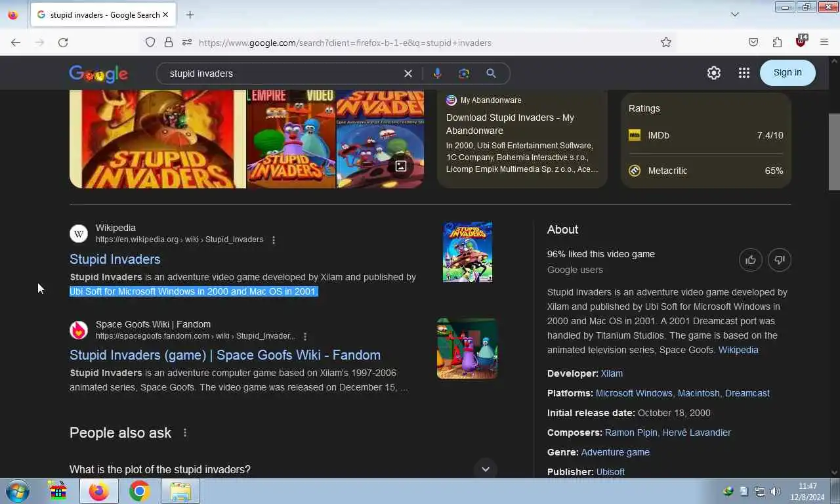Like this video game thumbs up
This screenshot has height=504, width=840.
[x=751, y=260]
